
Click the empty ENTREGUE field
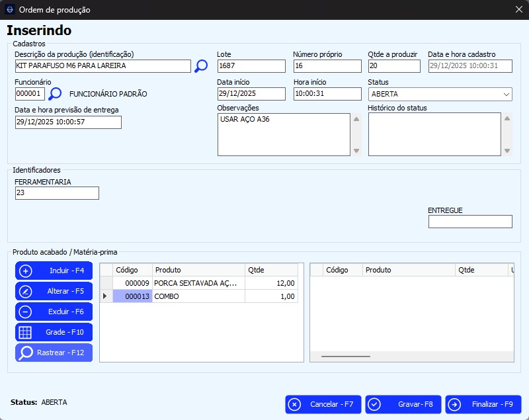point(470,222)
